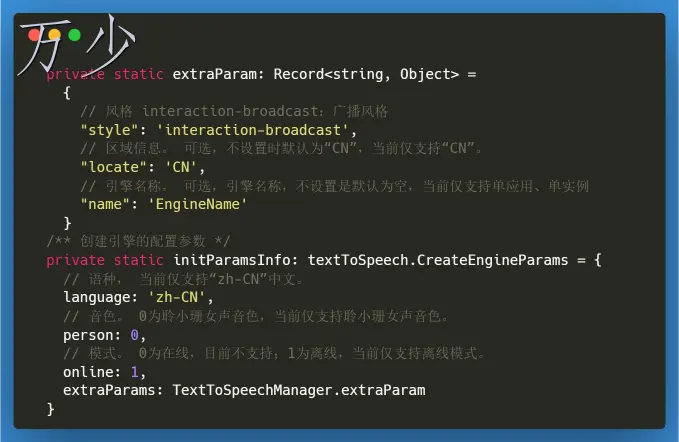
Task: Click the green maximize window button
Action: (73, 37)
